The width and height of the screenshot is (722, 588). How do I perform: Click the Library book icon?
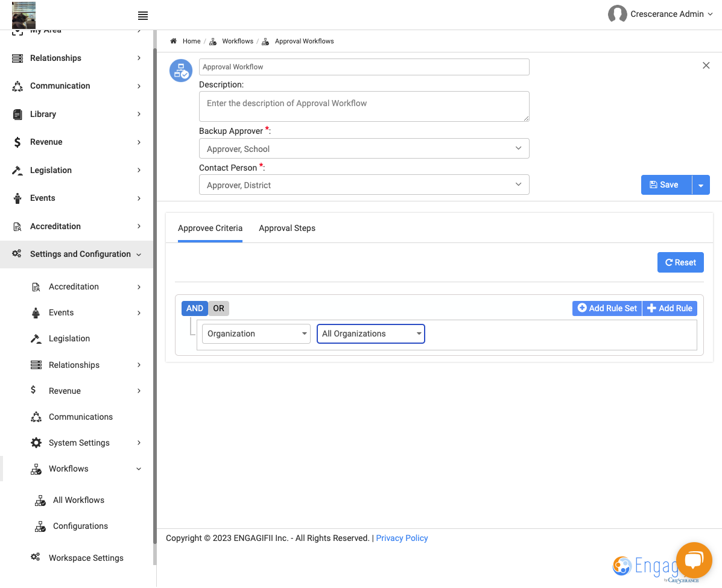click(17, 114)
